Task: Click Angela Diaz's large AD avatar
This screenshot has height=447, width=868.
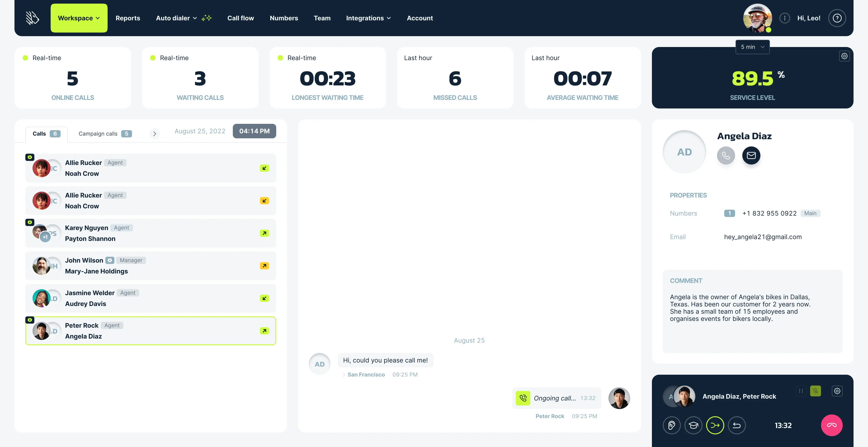Action: pyautogui.click(x=684, y=152)
